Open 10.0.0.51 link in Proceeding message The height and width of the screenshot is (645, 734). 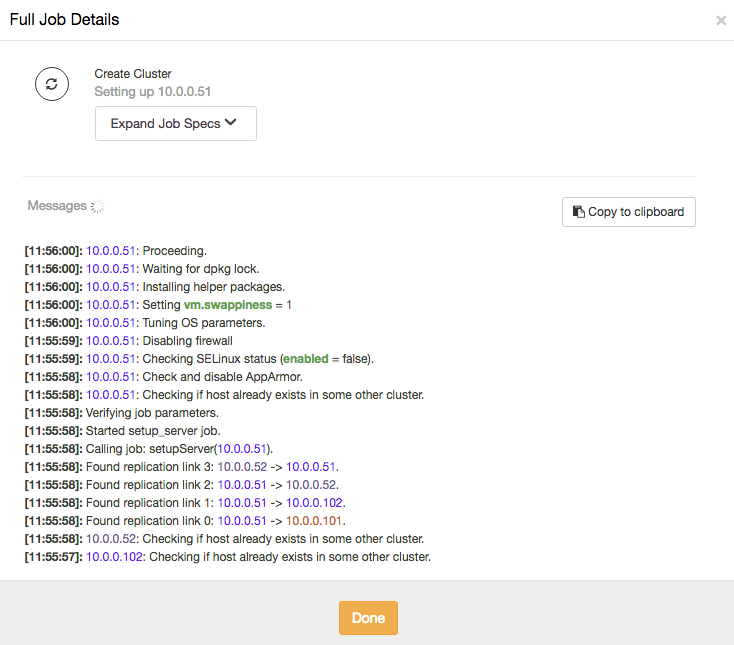[x=111, y=251]
